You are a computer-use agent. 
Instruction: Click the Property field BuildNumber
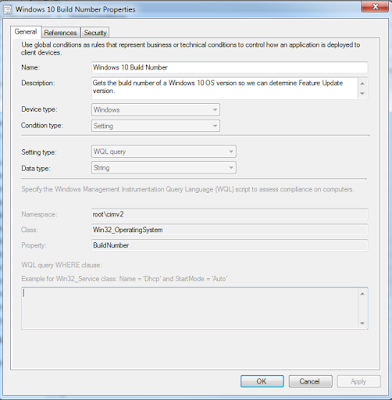pos(230,245)
